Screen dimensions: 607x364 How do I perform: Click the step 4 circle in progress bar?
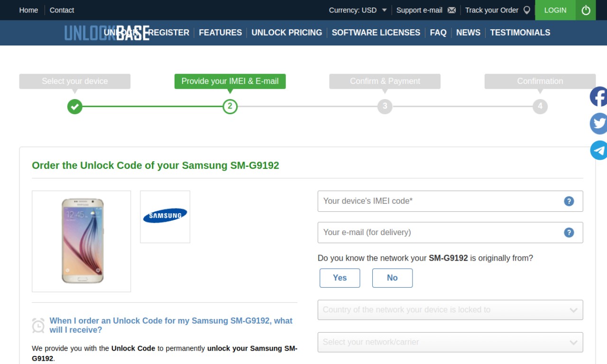tap(540, 106)
